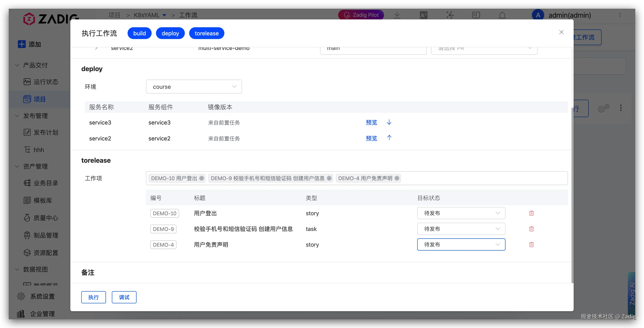Jump to the deploy stage tab
Viewport: 644px width, 328px height.
tap(170, 33)
